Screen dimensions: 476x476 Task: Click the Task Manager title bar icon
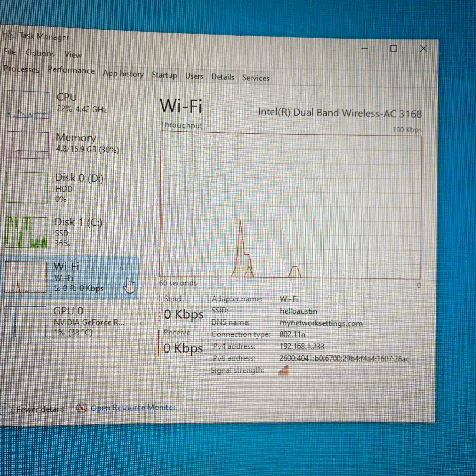tap(9, 36)
